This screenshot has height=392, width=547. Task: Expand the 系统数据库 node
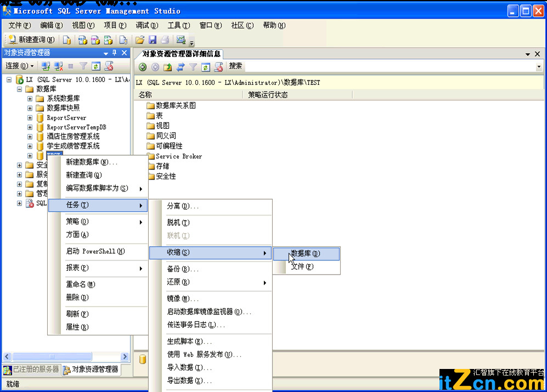pos(30,99)
